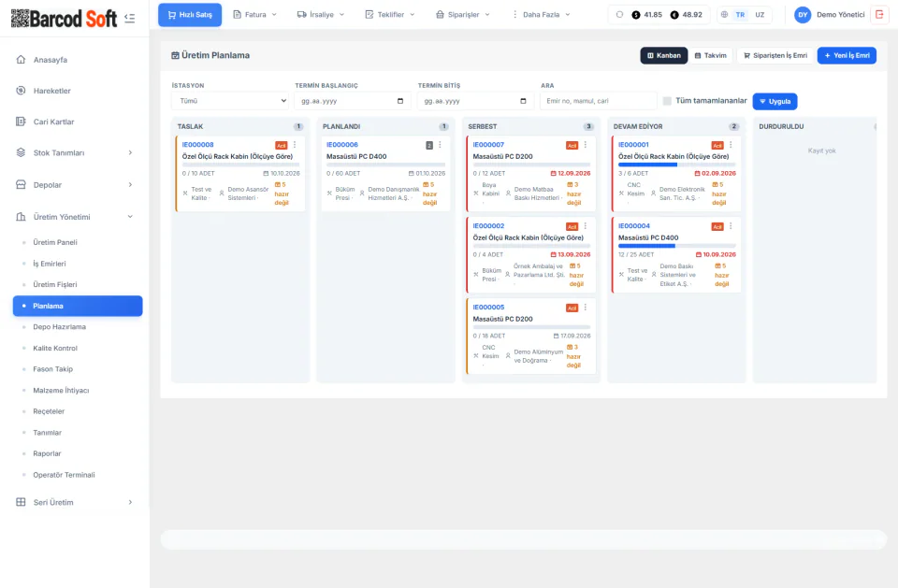Expand the Seri Üretim chevron
The height and width of the screenshot is (588, 898).
coord(130,502)
